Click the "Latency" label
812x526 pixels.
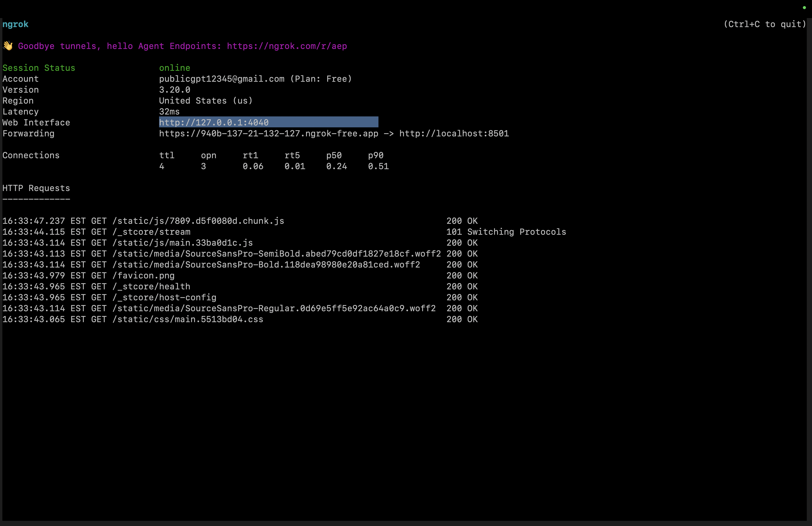pyautogui.click(x=20, y=112)
